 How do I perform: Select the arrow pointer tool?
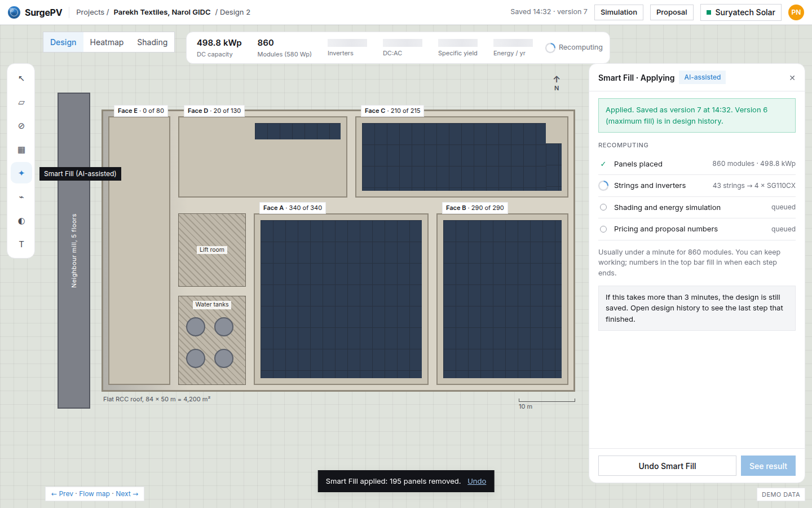(21, 78)
